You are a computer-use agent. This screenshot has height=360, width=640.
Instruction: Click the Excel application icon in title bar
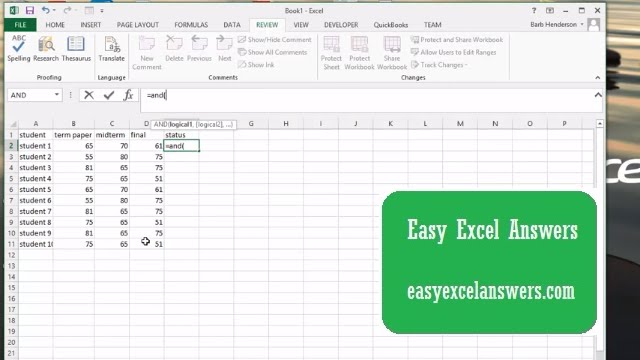(x=13, y=10)
